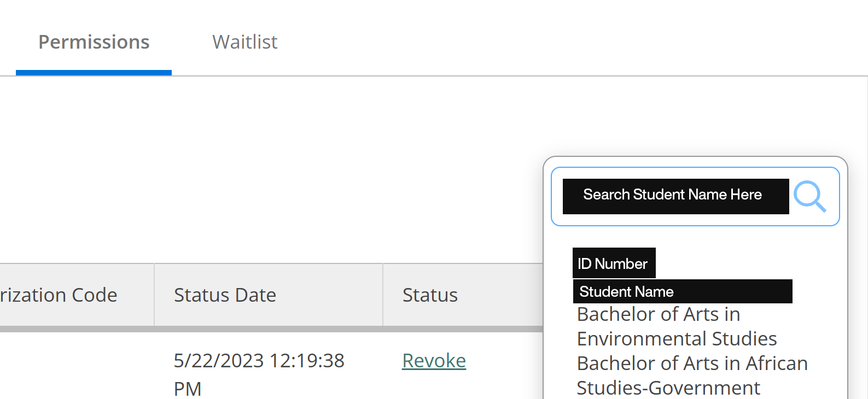This screenshot has width=868, height=399.
Task: Click the PM text in date cell
Action: [188, 389]
